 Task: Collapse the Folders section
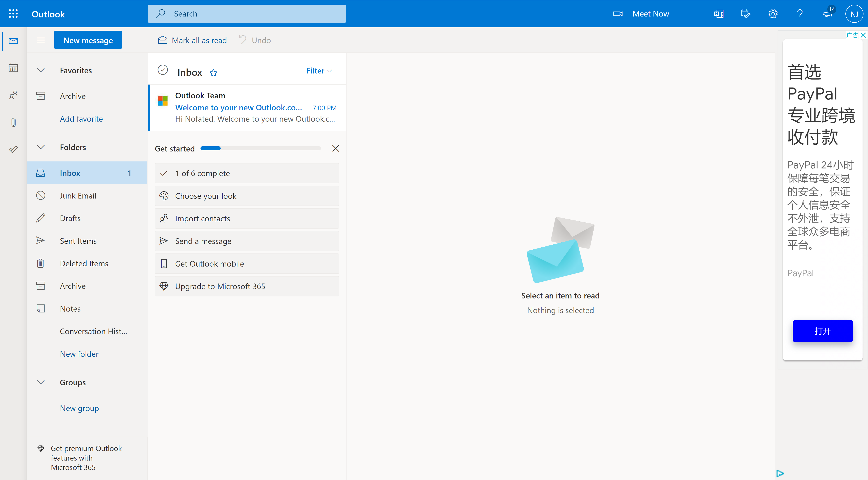click(x=40, y=147)
